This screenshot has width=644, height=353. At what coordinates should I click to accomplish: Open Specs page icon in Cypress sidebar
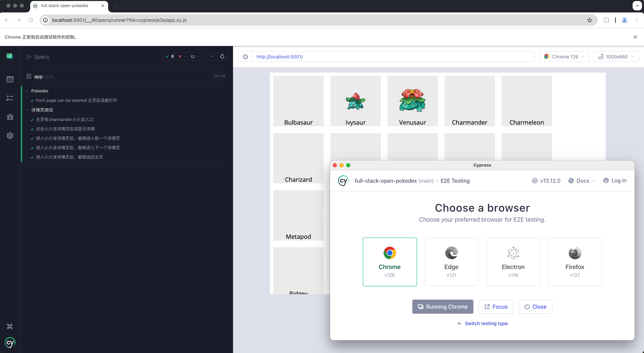10,79
